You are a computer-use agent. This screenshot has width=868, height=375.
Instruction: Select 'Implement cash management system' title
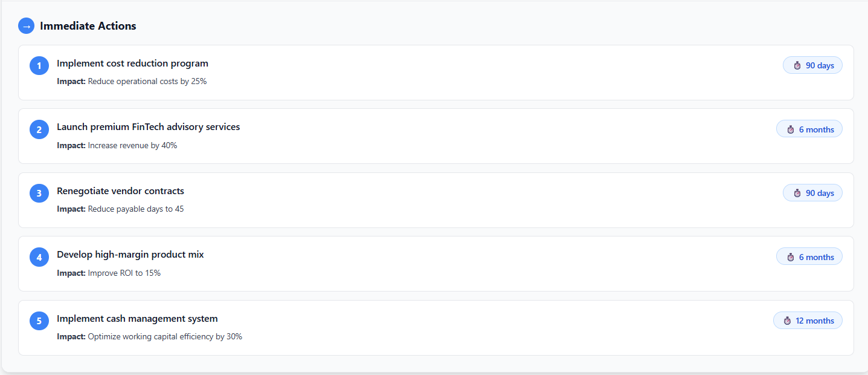point(137,319)
